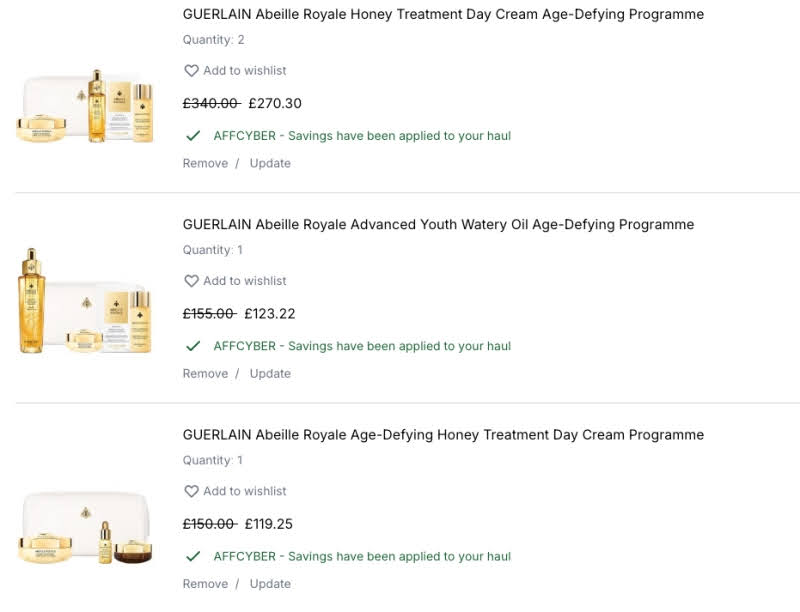
Task: Remove the £119.25 Day Cream Programme
Action: tap(205, 584)
